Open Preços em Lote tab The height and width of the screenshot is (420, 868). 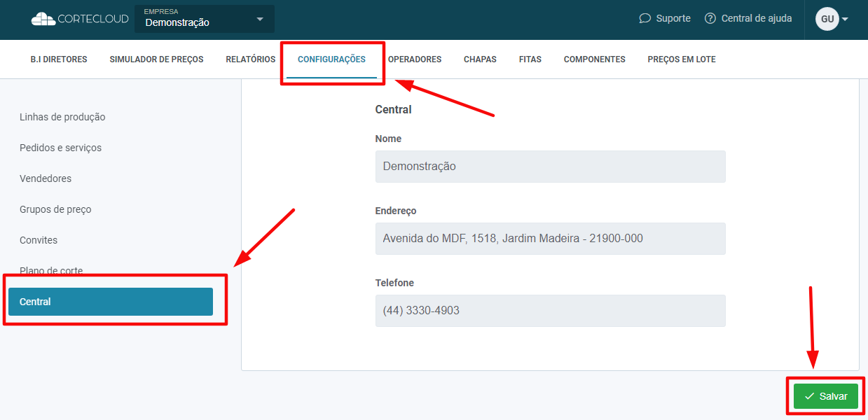tap(681, 59)
